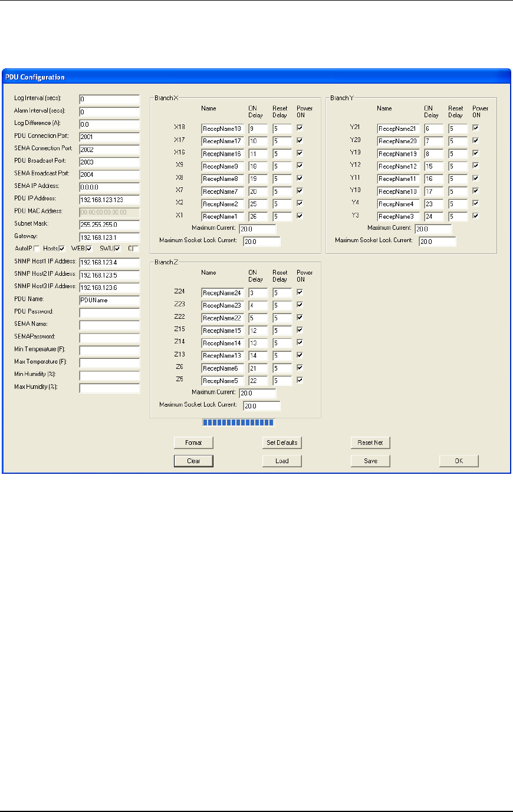Screen dimensions: 513x812
Task: Enable the AutoIP checkbox
Action: click(x=37, y=249)
